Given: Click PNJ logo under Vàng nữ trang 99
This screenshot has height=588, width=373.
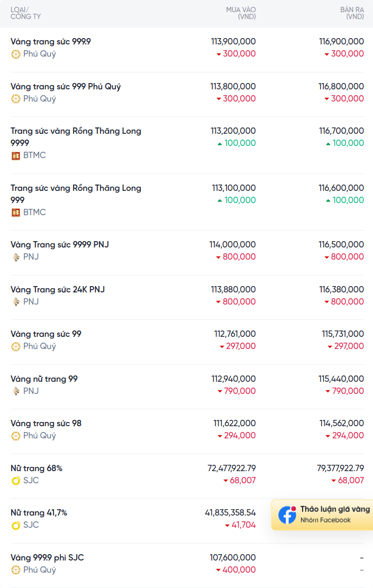Looking at the screenshot, I should 15,391.
